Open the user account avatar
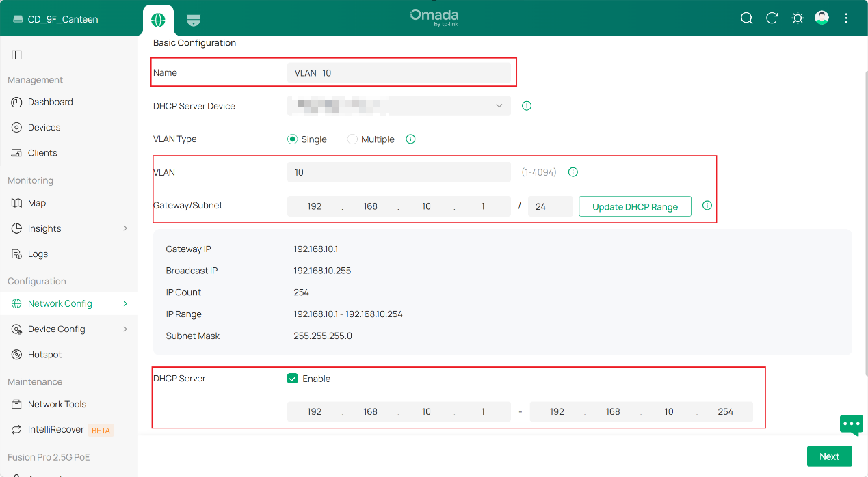This screenshot has width=868, height=477. 822,18
